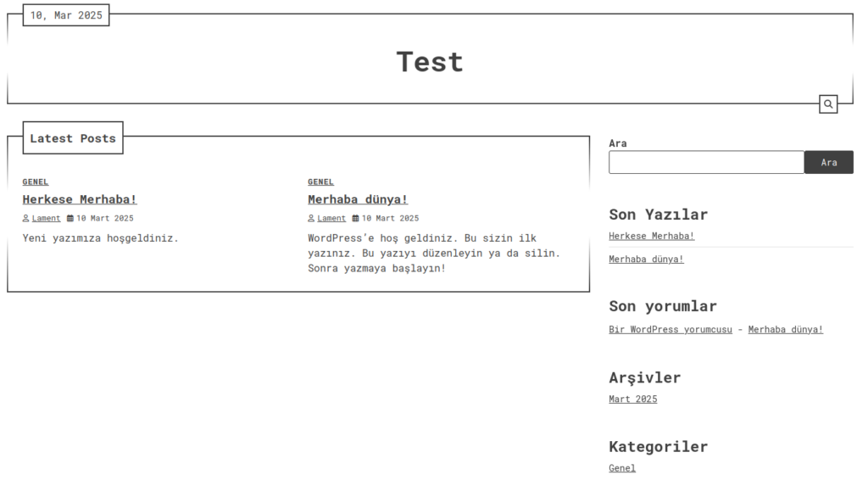
Task: Open Herkese Merhaba! in Son Yazılar
Action: tap(651, 236)
